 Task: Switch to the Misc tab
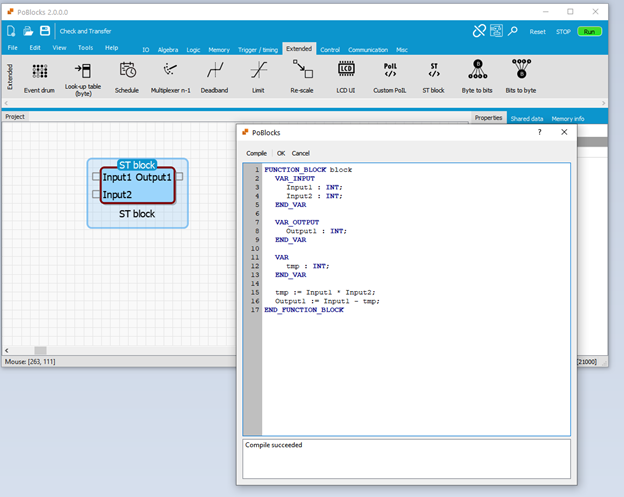pyautogui.click(x=402, y=50)
